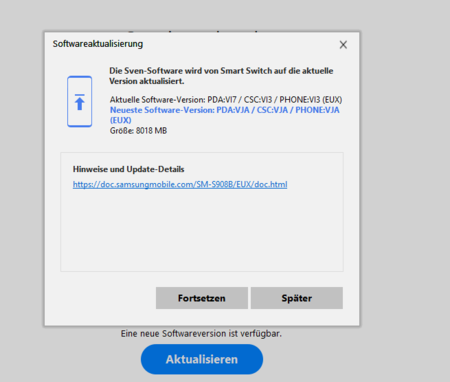The image size is (450, 382).
Task: Click the upward arrow inside phone icon
Action: pyautogui.click(x=79, y=102)
